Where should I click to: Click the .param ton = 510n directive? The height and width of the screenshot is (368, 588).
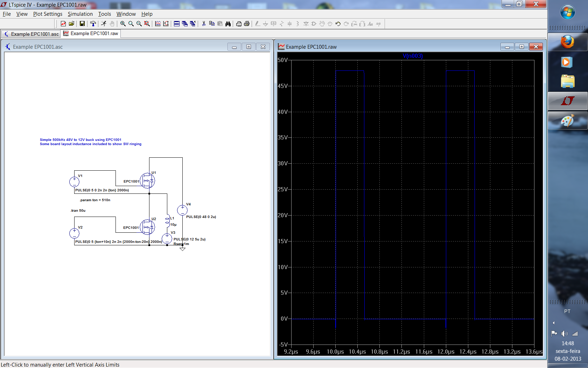pyautogui.click(x=94, y=200)
